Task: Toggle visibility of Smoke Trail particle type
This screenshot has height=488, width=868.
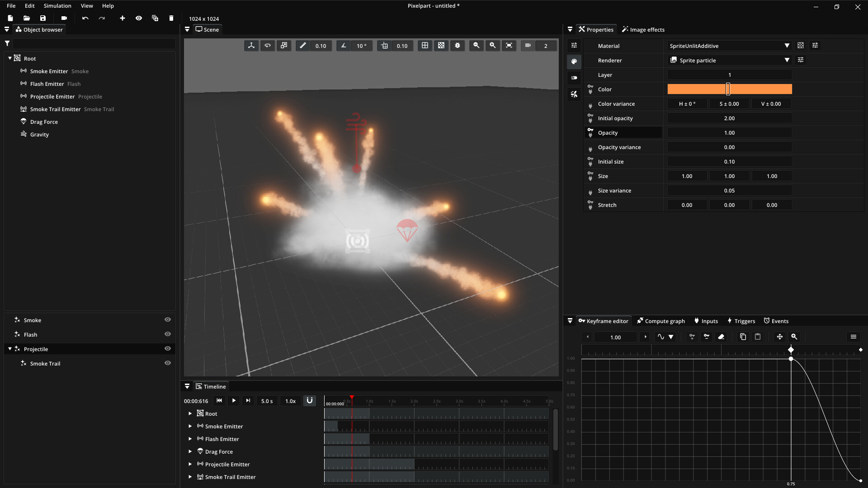Action: 168,363
